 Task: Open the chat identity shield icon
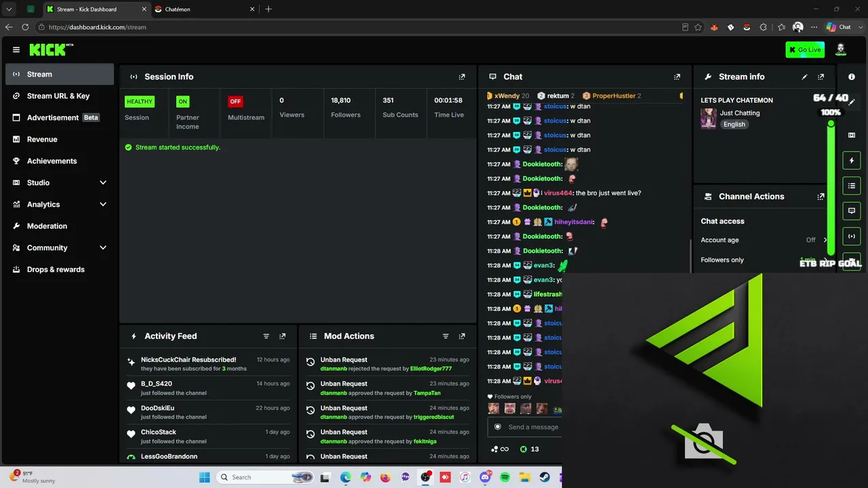pos(498,427)
